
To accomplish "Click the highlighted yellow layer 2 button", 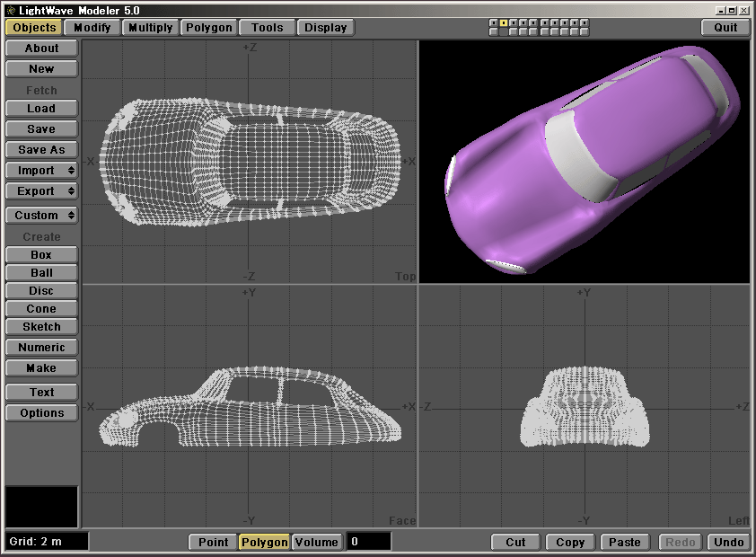I will coord(504,22).
